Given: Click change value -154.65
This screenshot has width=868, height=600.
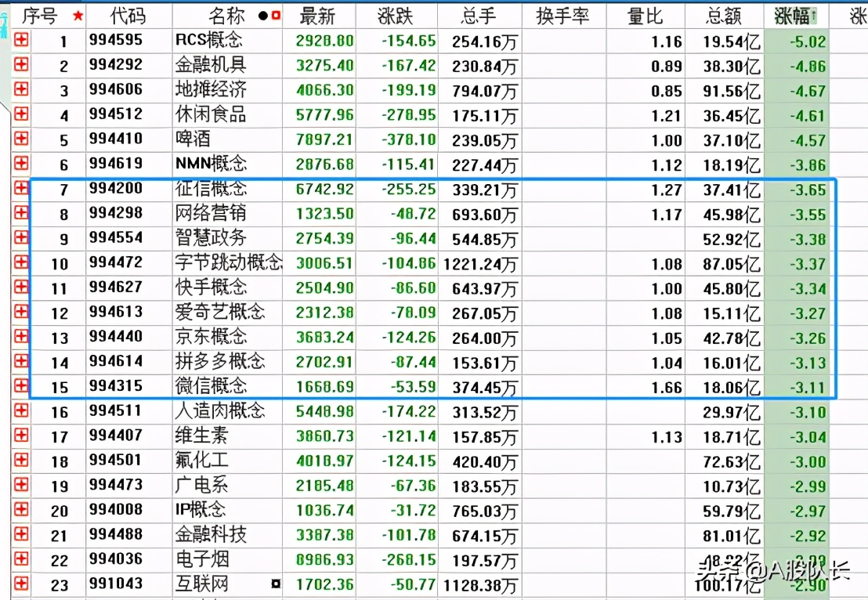Looking at the screenshot, I should coord(408,41).
